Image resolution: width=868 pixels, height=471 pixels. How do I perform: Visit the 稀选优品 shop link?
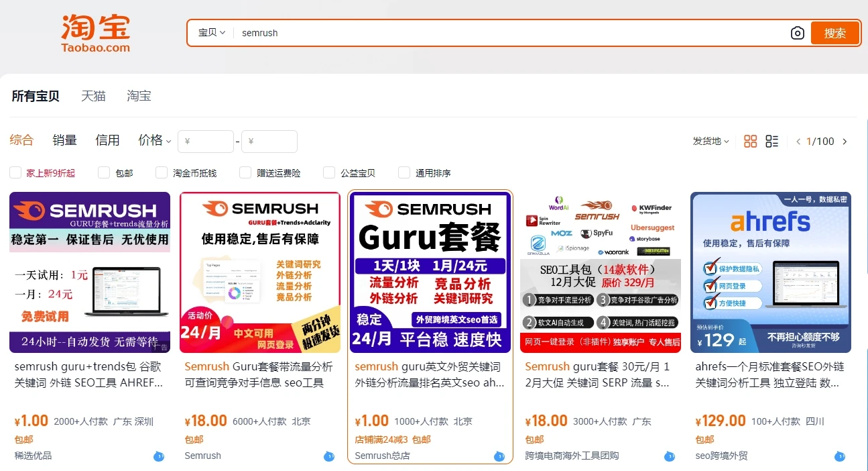33,456
